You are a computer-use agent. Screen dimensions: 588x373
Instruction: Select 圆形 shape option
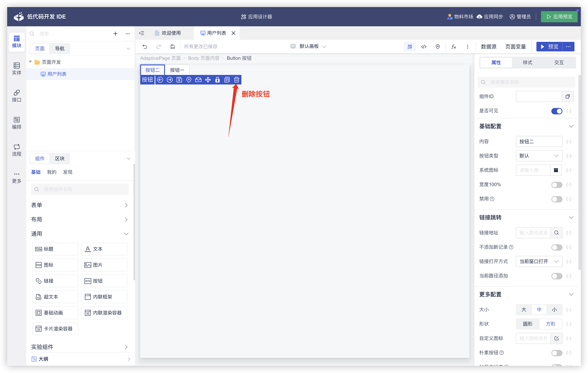click(x=527, y=324)
